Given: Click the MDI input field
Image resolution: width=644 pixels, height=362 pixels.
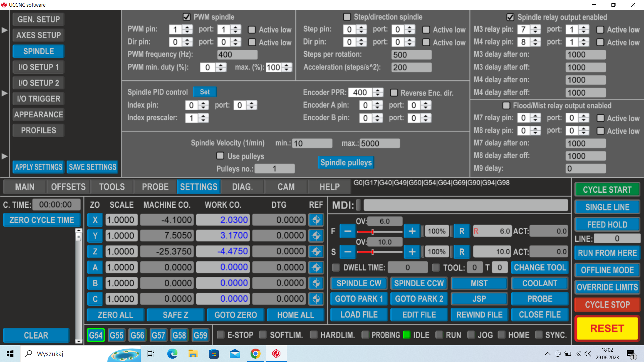Looking at the screenshot, I should [x=465, y=205].
